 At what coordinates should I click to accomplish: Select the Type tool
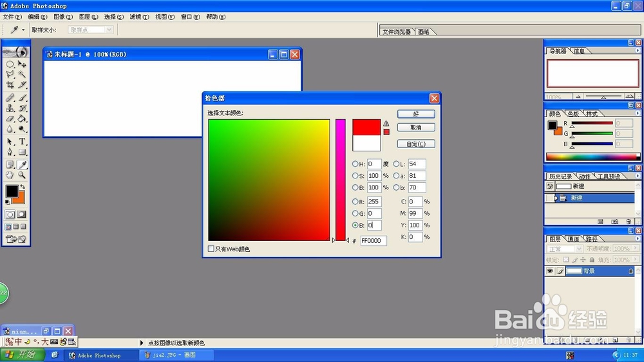pyautogui.click(x=22, y=142)
